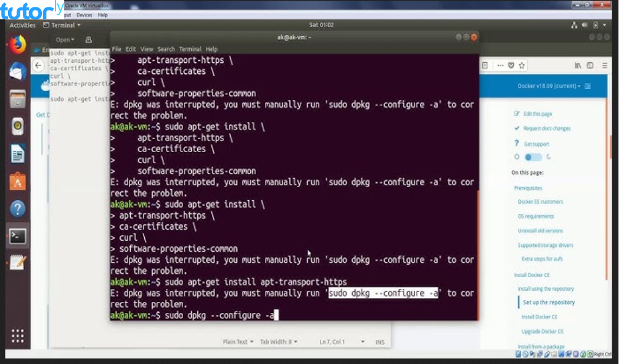Open Tab Width selector in gedit
The height and width of the screenshot is (364, 619).
279,342
